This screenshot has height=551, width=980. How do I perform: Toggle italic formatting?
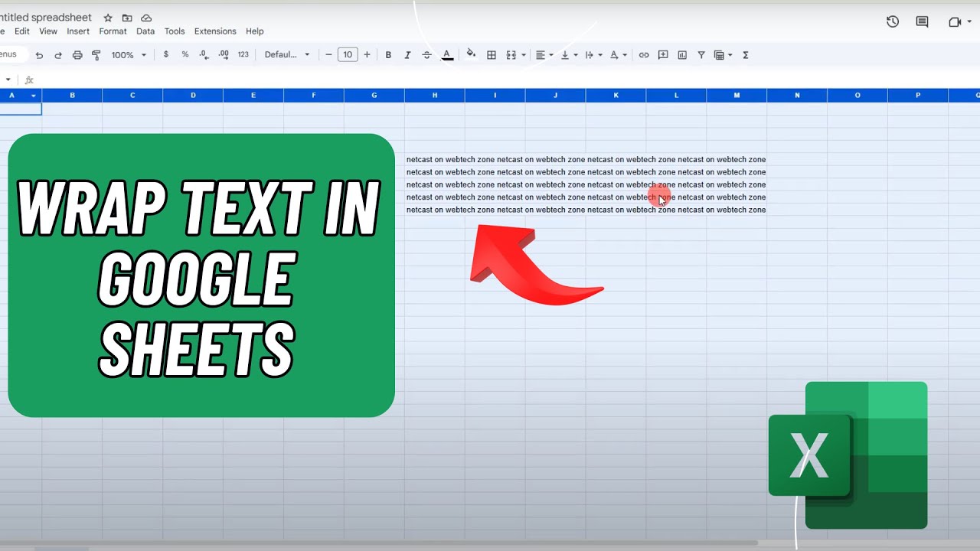407,55
